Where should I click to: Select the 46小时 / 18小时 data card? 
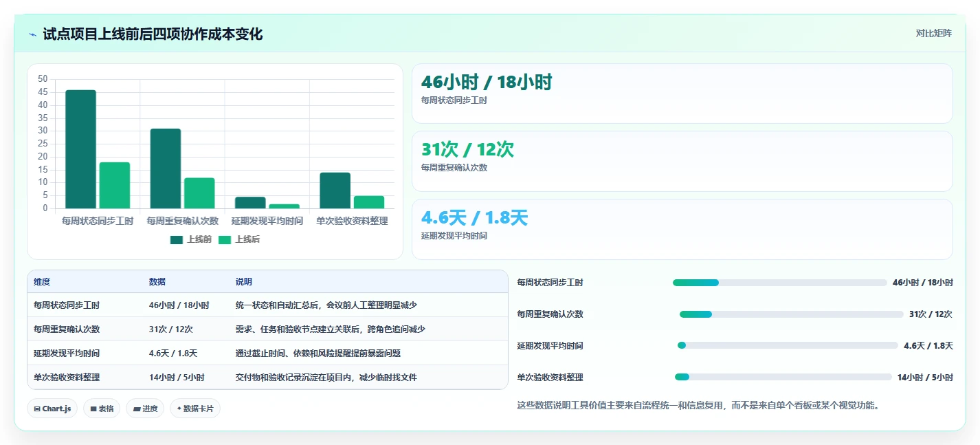682,94
